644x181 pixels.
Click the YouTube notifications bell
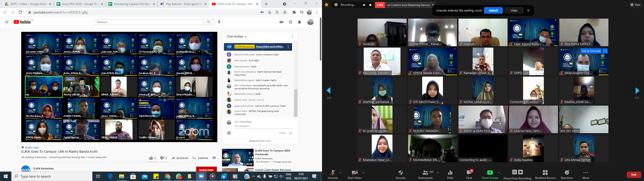coord(299,22)
